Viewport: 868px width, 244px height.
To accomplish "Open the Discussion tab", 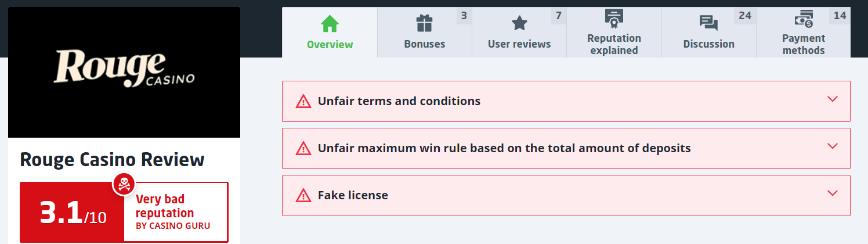I will [x=708, y=44].
